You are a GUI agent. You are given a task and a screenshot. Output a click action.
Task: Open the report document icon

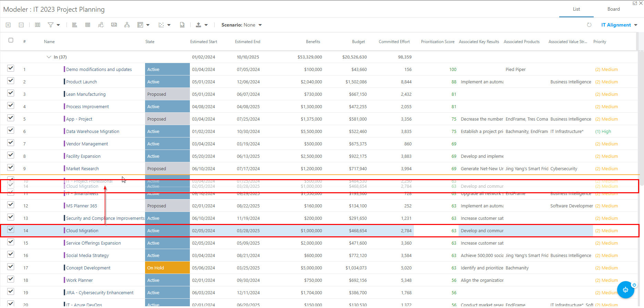[x=182, y=25]
